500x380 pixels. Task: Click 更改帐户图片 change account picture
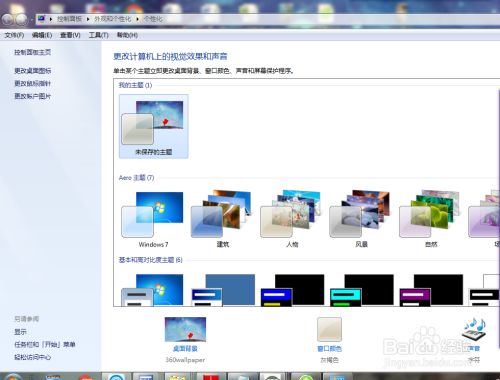click(x=33, y=96)
